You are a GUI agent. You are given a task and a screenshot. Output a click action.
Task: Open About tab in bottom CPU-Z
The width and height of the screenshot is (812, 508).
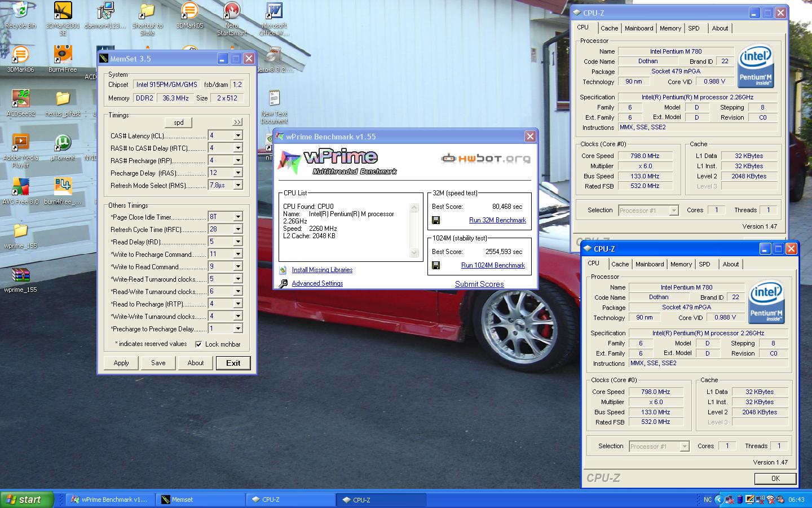coord(731,264)
